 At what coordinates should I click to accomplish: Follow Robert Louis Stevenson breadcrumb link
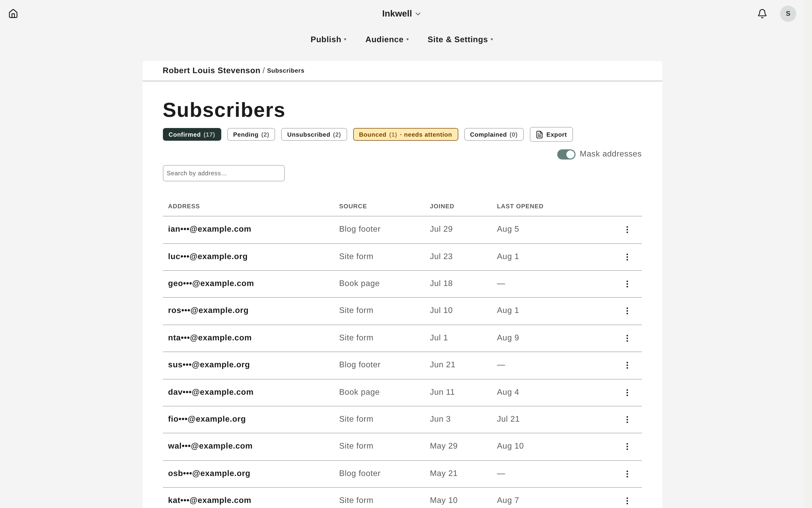click(x=211, y=71)
